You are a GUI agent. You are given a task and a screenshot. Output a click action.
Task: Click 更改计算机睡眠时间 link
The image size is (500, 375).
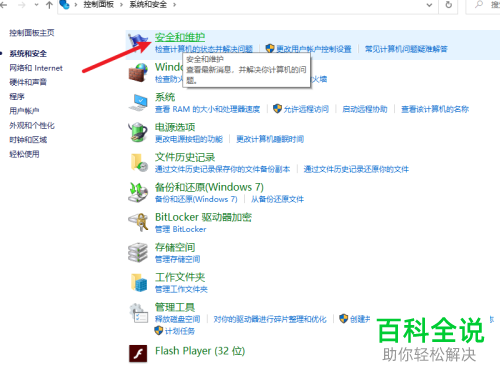point(270,139)
